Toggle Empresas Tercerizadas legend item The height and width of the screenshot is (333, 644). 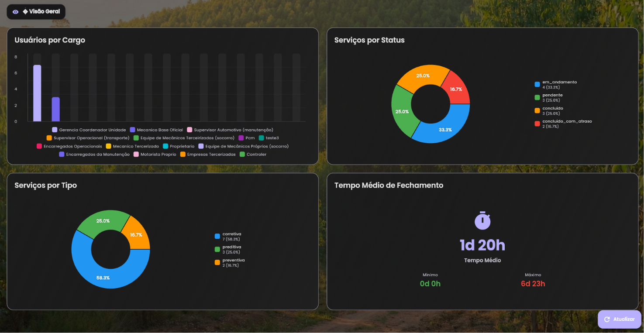point(208,154)
